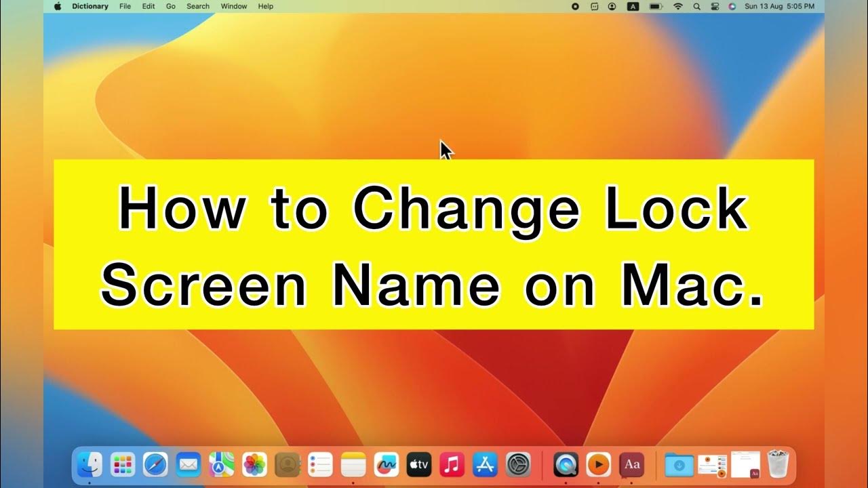868x488 pixels.
Task: Open the File menu
Action: pyautogui.click(x=125, y=6)
